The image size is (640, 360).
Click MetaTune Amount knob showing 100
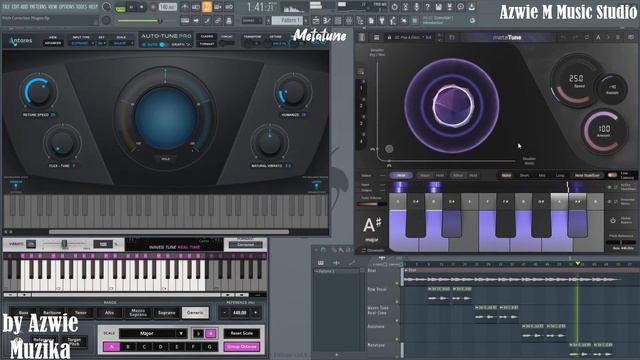click(x=604, y=131)
